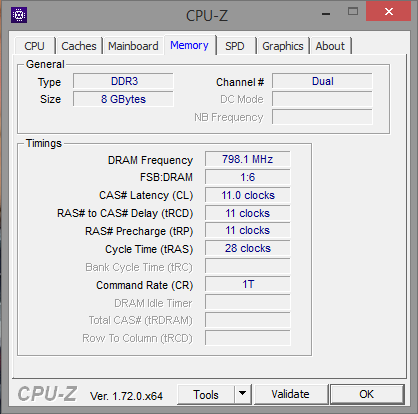418x414 pixels.
Task: Select the Mainboard tab
Action: pyautogui.click(x=133, y=46)
